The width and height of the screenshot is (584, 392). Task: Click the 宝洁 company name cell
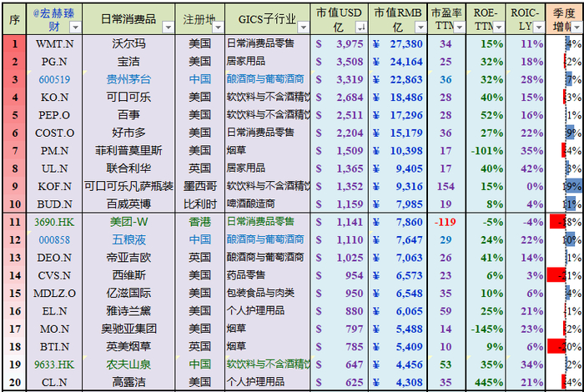coord(128,62)
